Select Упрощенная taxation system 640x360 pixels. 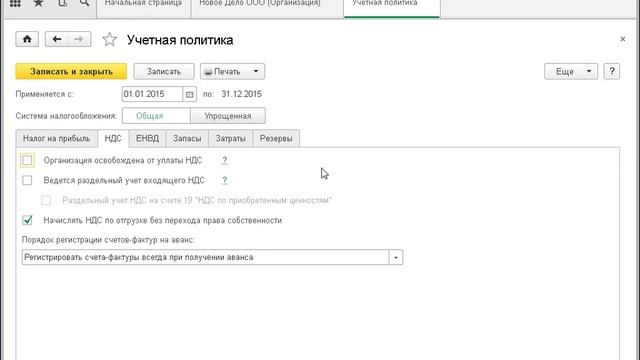point(228,116)
